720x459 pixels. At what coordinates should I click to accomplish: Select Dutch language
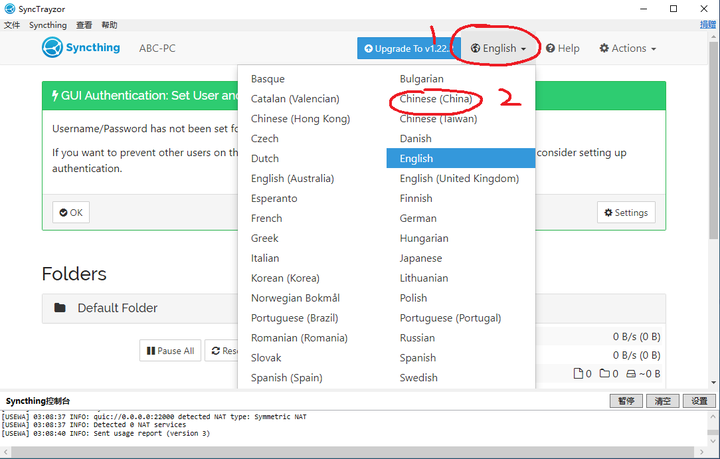pos(264,158)
